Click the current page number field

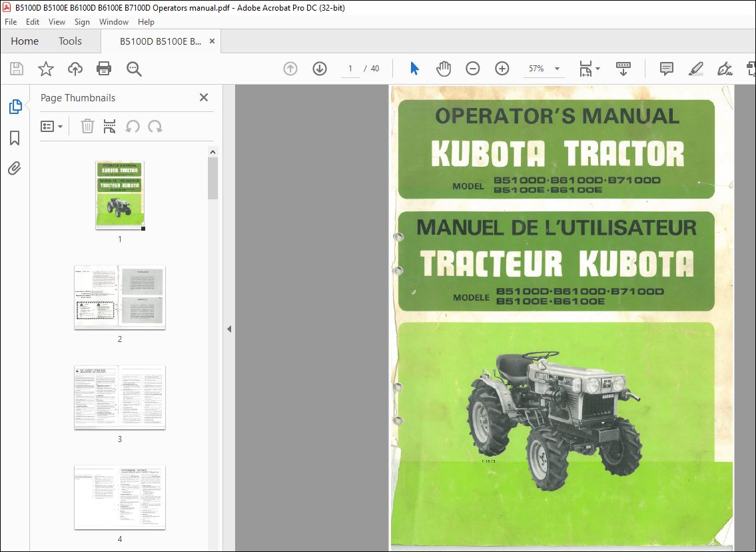pos(350,69)
